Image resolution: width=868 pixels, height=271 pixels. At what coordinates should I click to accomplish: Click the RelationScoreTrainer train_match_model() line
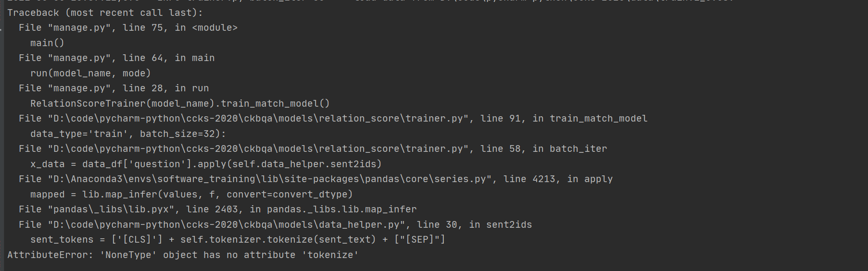(180, 104)
